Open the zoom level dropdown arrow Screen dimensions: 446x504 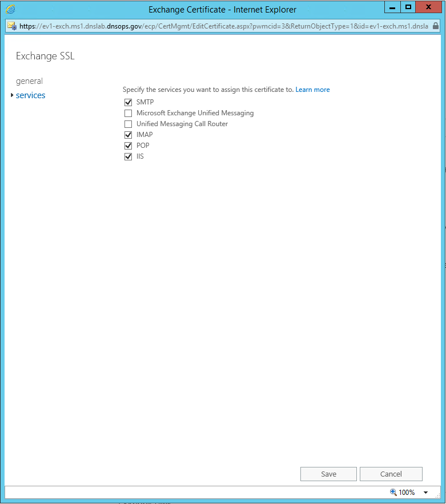[425, 493]
